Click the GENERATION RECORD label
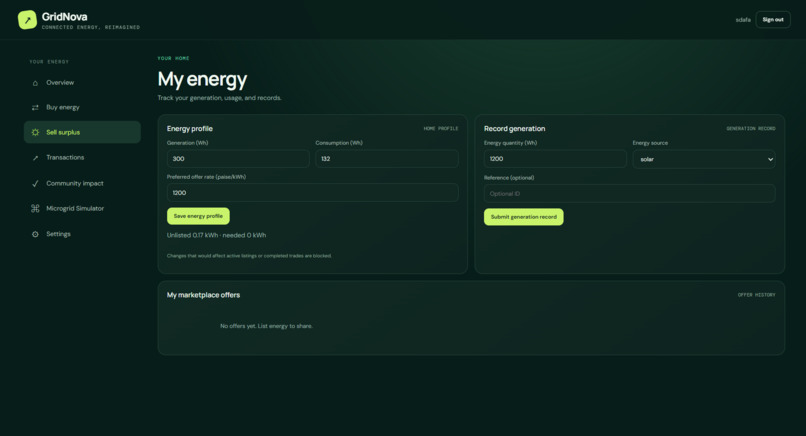 tap(750, 129)
